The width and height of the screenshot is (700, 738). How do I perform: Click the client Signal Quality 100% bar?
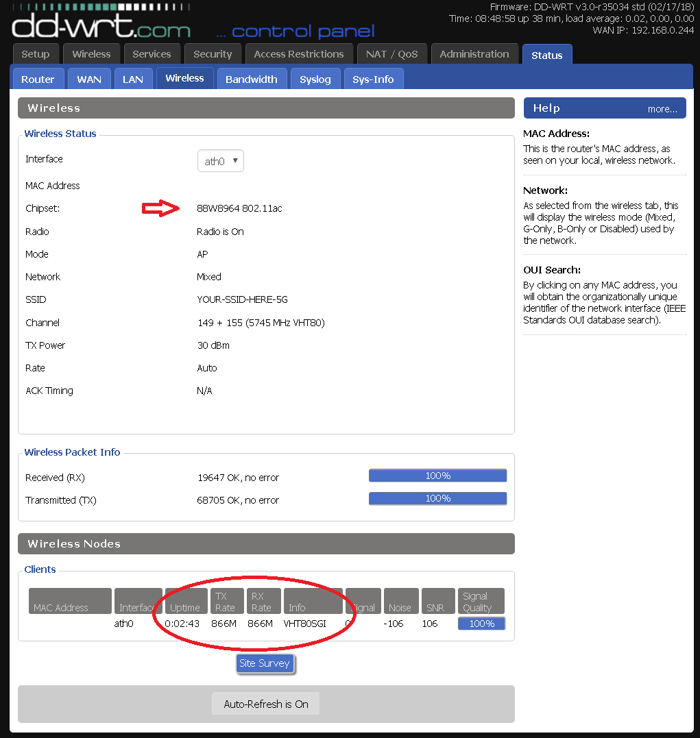coord(481,624)
